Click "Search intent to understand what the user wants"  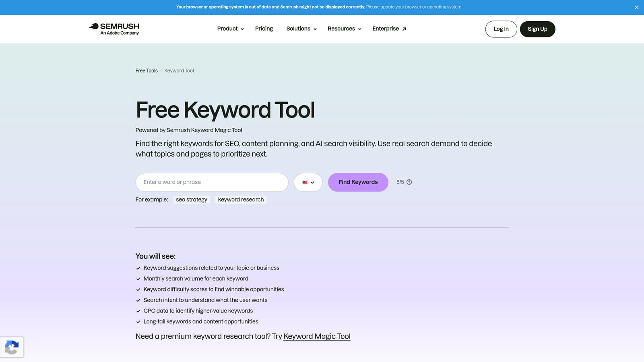[205, 300]
